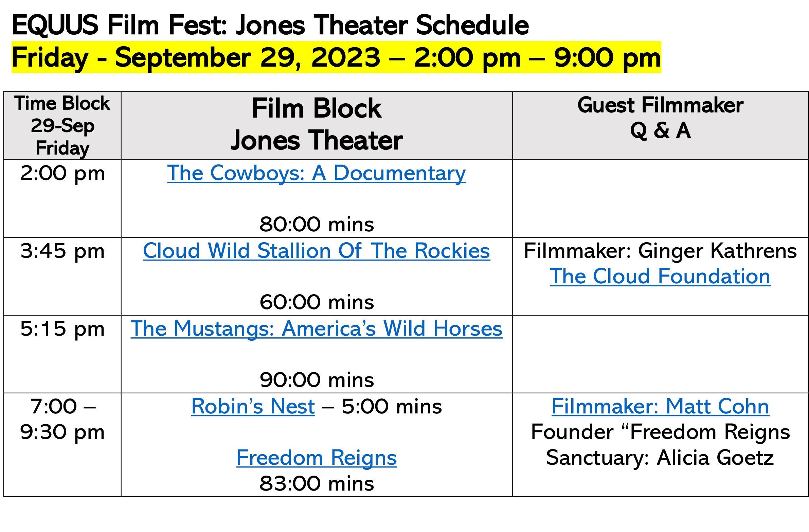Click the 80:00 mins duration text
Image resolution: width=809 pixels, height=532 pixels.
pyautogui.click(x=317, y=224)
